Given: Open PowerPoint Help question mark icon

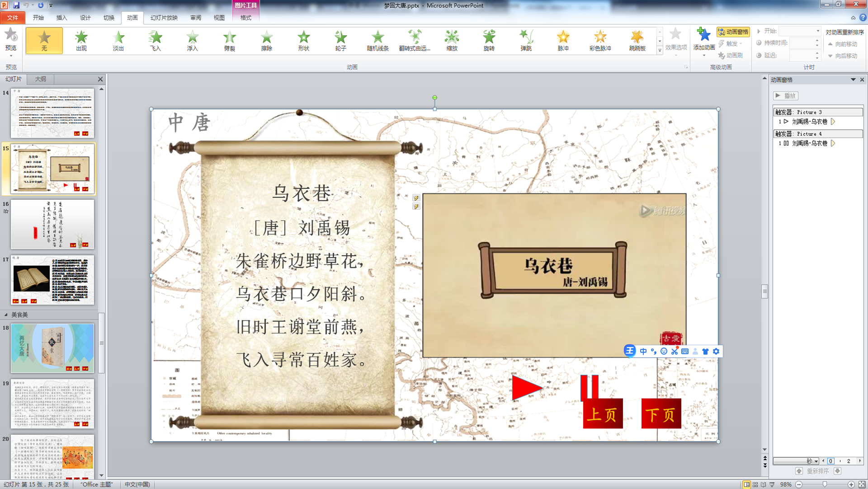Looking at the screenshot, I should [863, 18].
